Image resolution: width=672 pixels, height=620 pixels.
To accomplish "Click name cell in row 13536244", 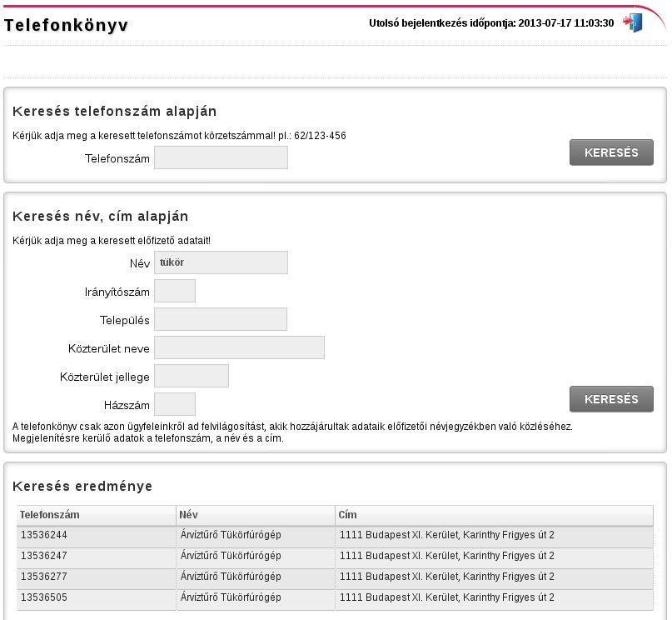I will coord(256,535).
